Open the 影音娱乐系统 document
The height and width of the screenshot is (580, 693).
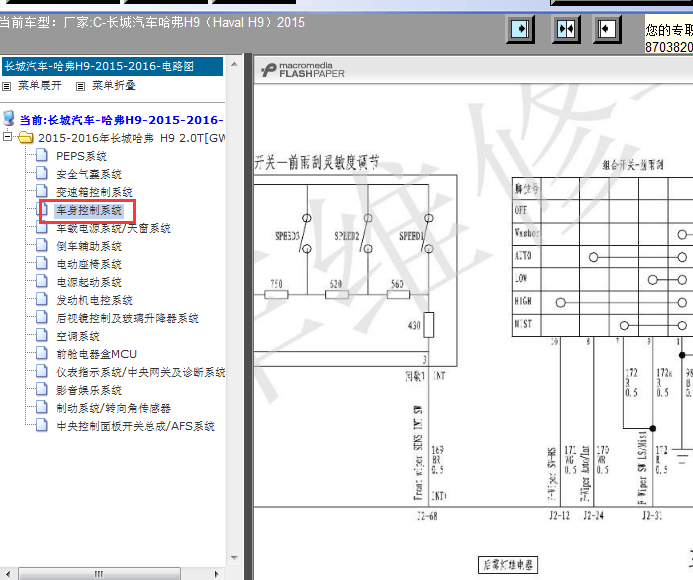coord(89,391)
